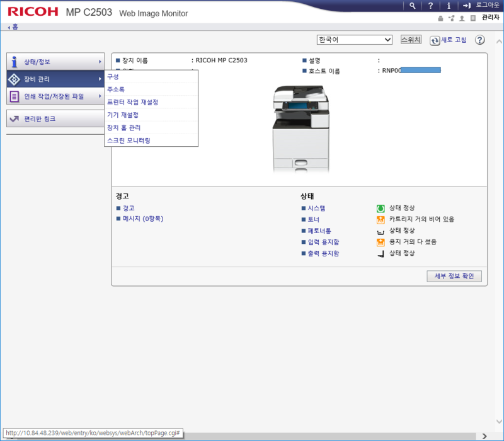Open the 장비 관리 menu

point(55,79)
